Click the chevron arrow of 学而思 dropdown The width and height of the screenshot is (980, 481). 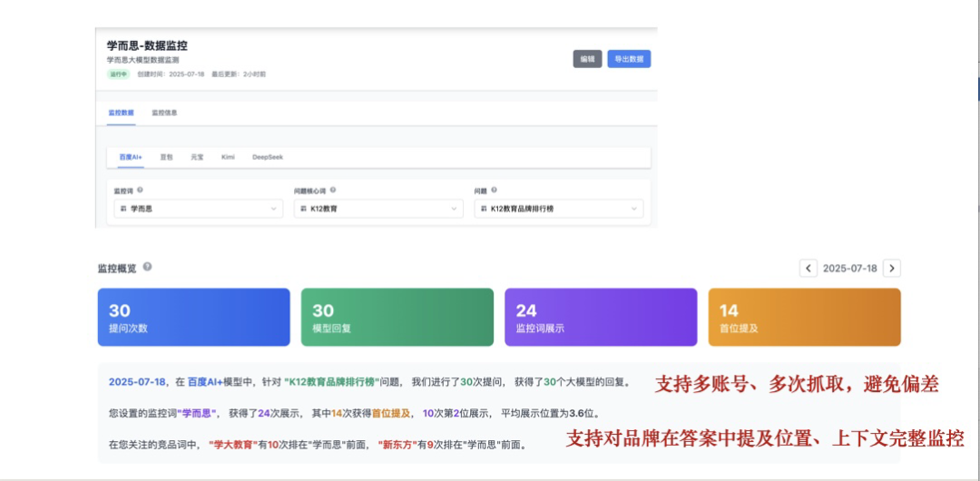click(x=273, y=209)
